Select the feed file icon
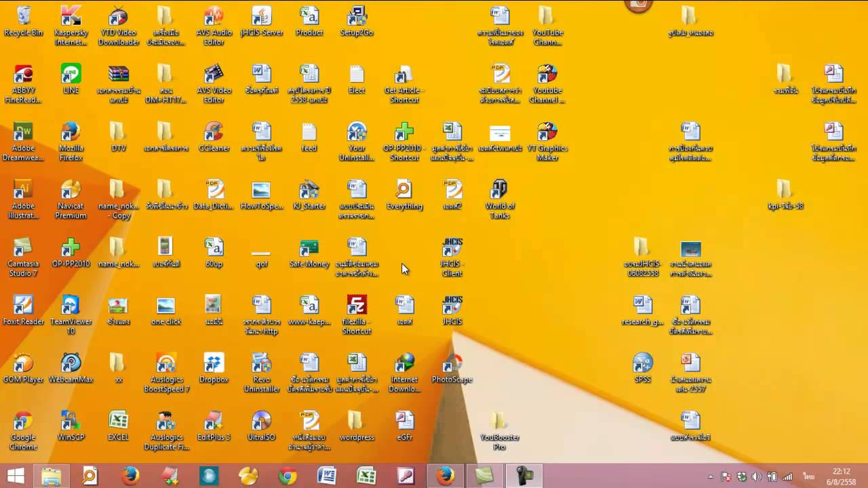Viewport: 868px width, 488px height. (309, 137)
